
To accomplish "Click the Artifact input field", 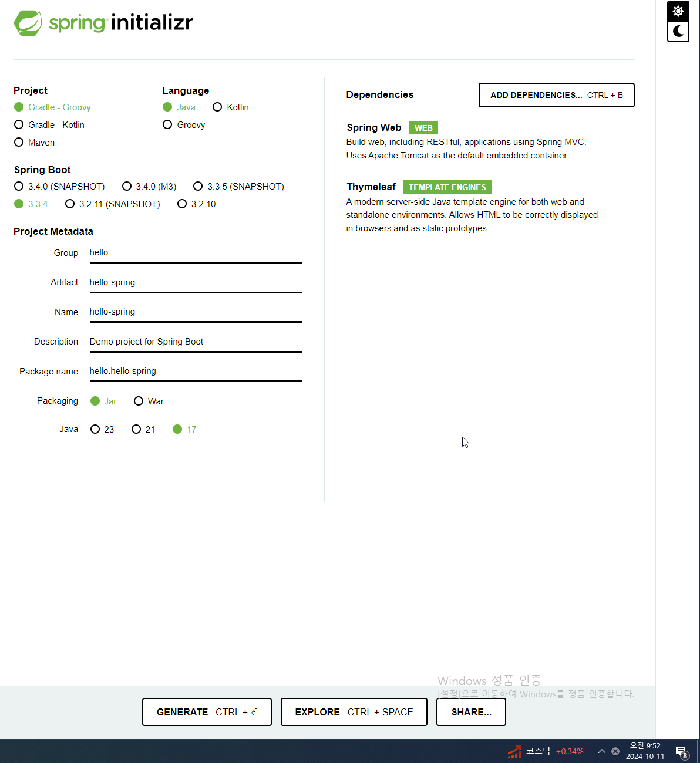I will (196, 283).
